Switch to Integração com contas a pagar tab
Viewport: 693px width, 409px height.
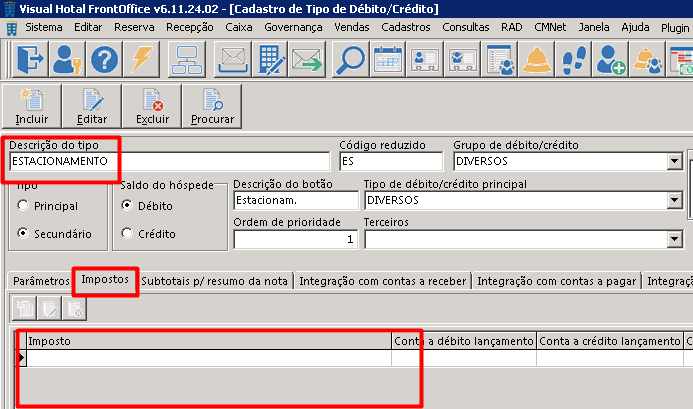click(556, 281)
